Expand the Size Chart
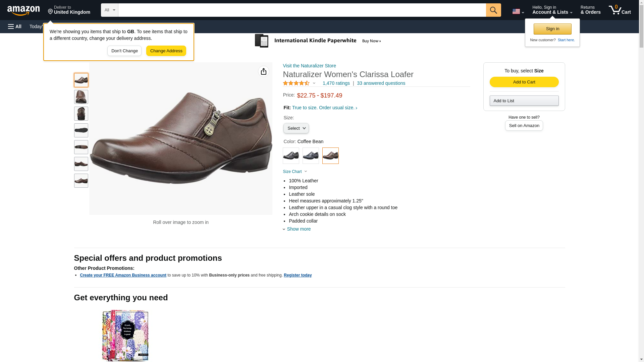This screenshot has width=644, height=362. (x=295, y=172)
